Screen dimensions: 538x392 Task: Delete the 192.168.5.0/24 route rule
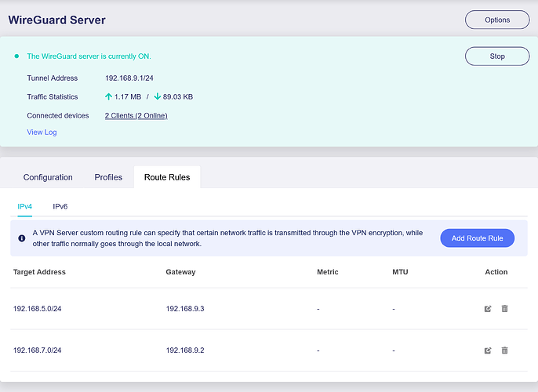[504, 309]
